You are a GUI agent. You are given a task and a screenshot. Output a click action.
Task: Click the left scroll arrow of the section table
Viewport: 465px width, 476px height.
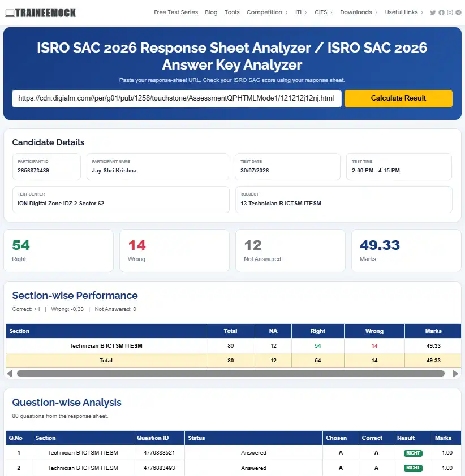[10, 373]
